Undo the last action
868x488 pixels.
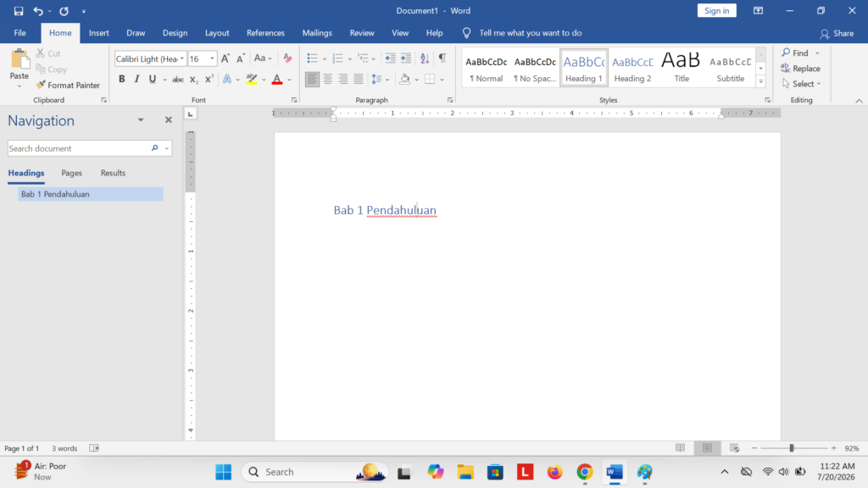(37, 11)
